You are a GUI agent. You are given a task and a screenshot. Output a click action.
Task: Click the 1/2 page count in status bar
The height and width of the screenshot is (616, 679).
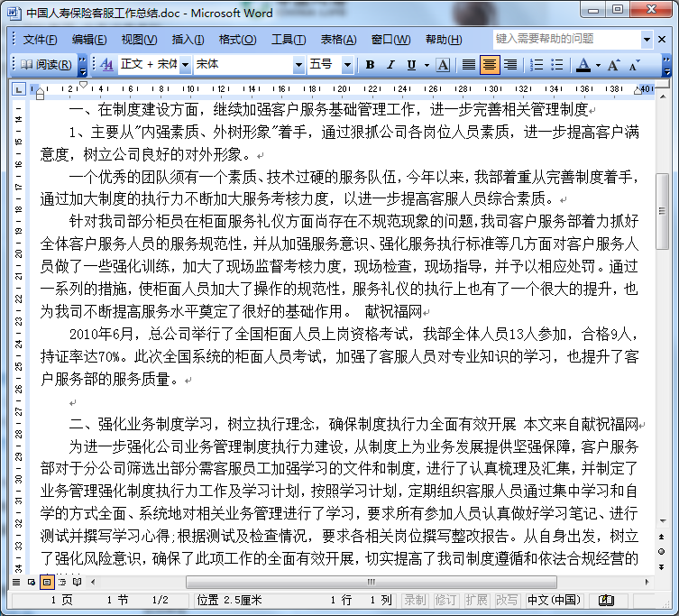[160, 601]
